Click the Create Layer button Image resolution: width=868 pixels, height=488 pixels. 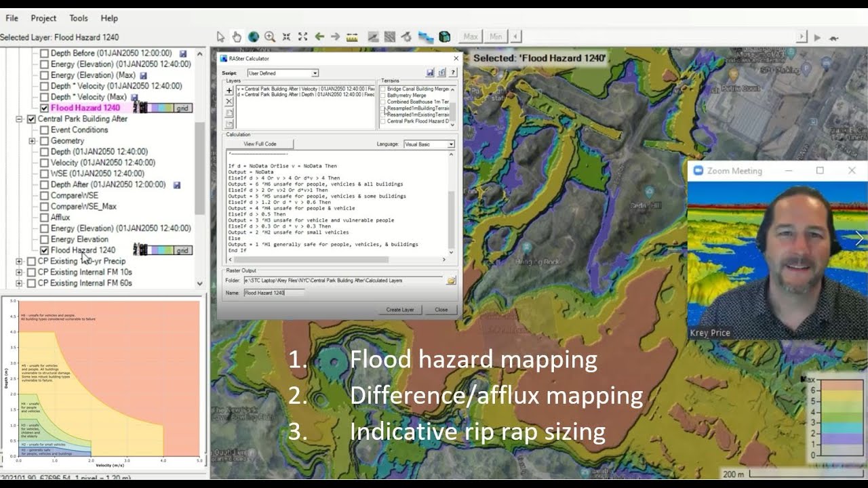tap(400, 310)
